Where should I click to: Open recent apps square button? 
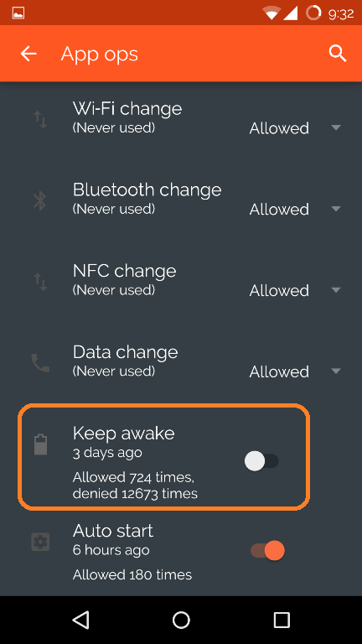pyautogui.click(x=282, y=620)
